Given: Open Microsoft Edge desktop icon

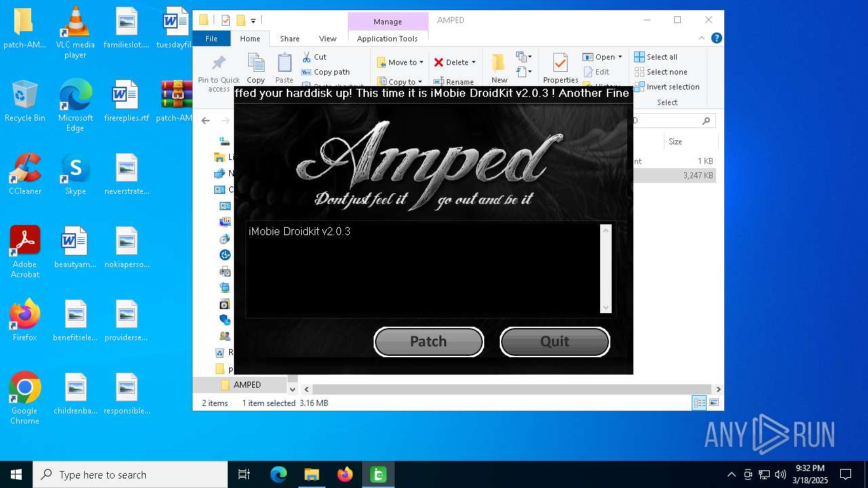Looking at the screenshot, I should point(75,106).
